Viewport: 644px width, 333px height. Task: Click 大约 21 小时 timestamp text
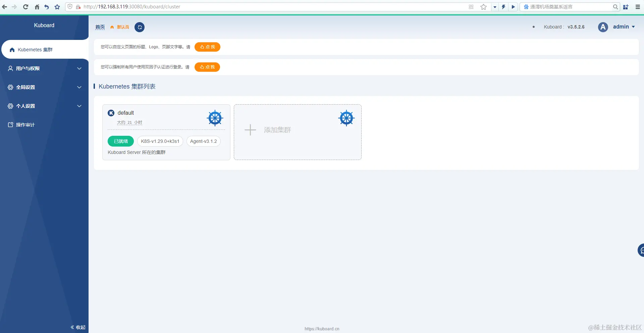tap(129, 123)
